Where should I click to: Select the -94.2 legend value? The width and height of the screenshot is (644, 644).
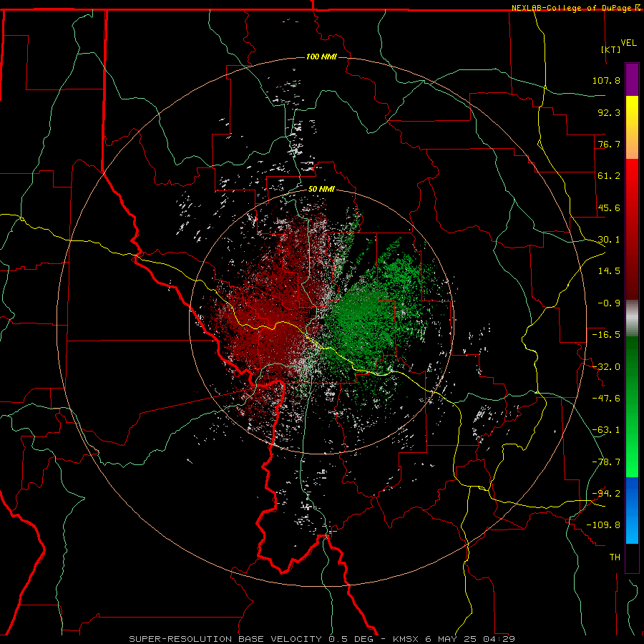coord(606,494)
